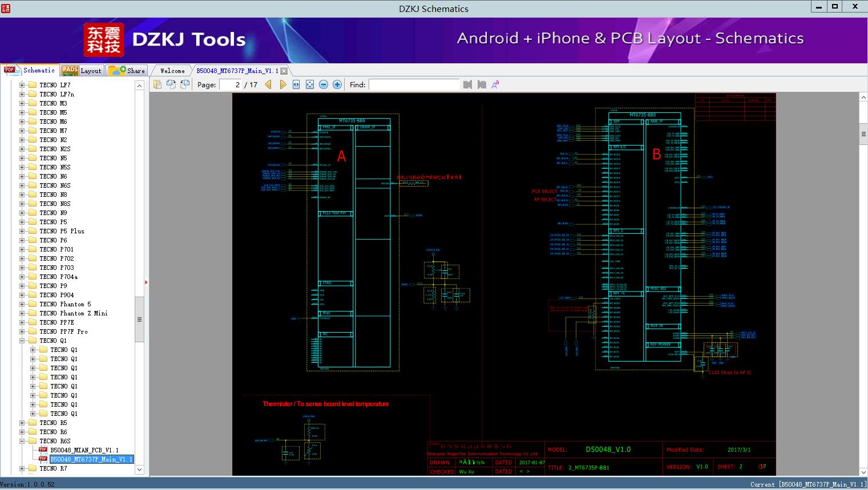The height and width of the screenshot is (490, 868).
Task: Expand the TECNO Phantom 5 folder
Action: coord(22,304)
